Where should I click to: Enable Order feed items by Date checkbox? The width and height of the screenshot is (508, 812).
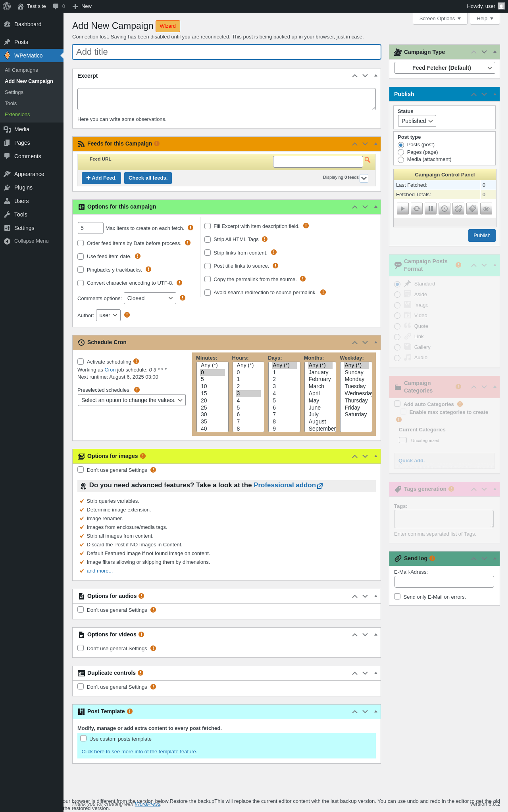click(x=81, y=243)
